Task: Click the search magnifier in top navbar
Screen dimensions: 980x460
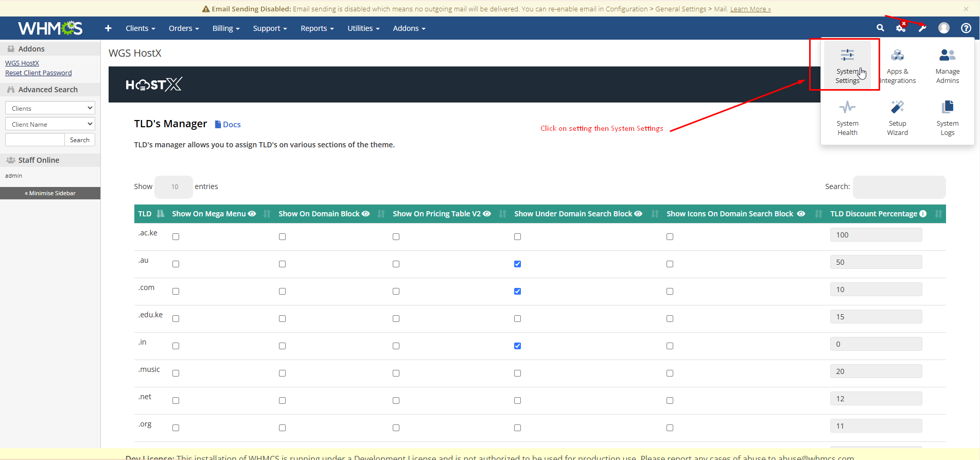Action: point(880,28)
